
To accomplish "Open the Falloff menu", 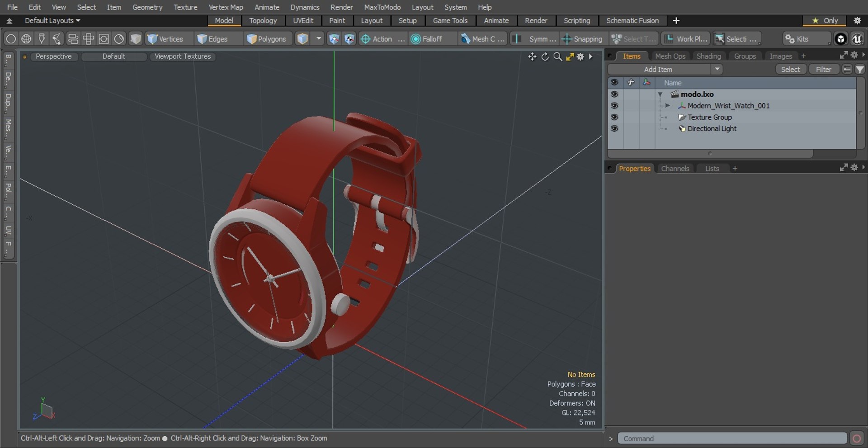I will click(x=427, y=39).
